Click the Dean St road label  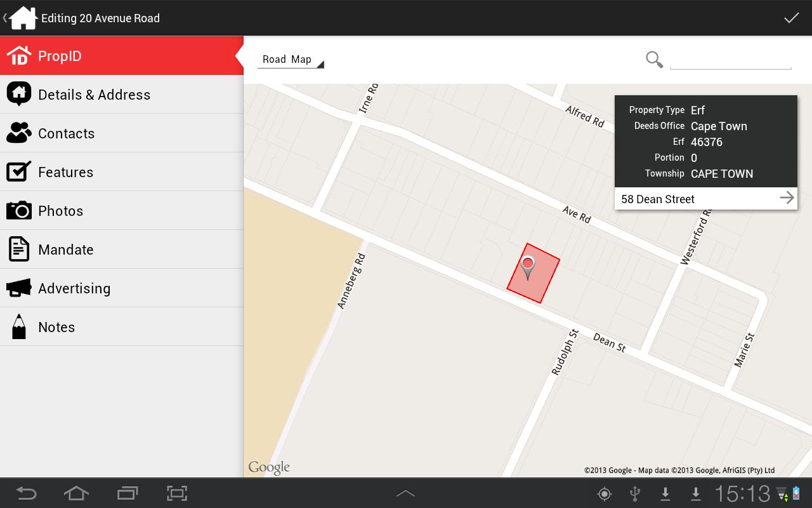click(x=610, y=342)
